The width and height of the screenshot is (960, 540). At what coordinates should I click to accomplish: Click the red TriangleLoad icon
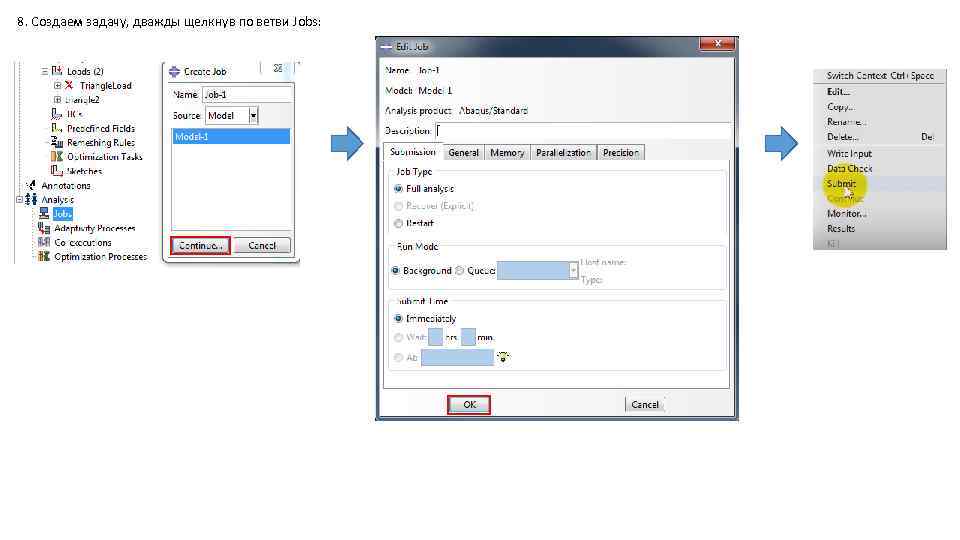point(69,85)
